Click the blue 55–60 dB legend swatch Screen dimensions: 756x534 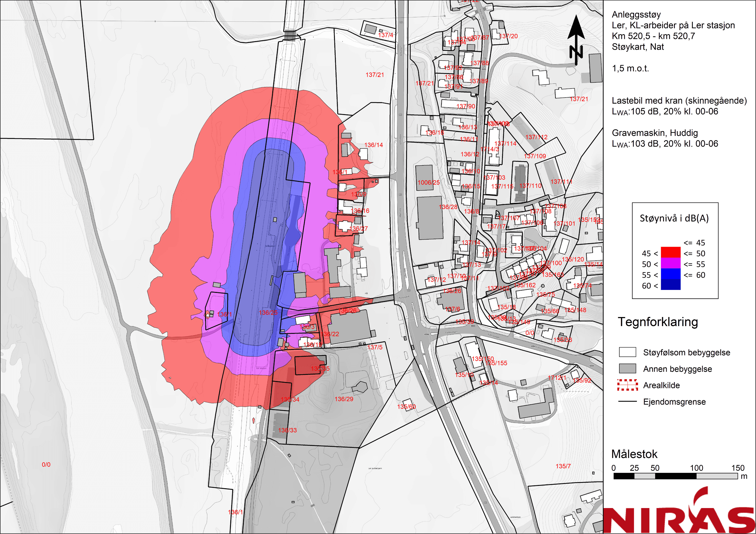click(670, 274)
